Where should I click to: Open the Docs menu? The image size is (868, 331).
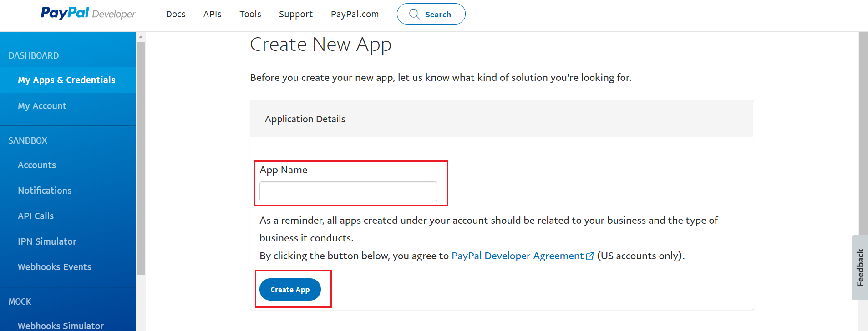(x=176, y=14)
